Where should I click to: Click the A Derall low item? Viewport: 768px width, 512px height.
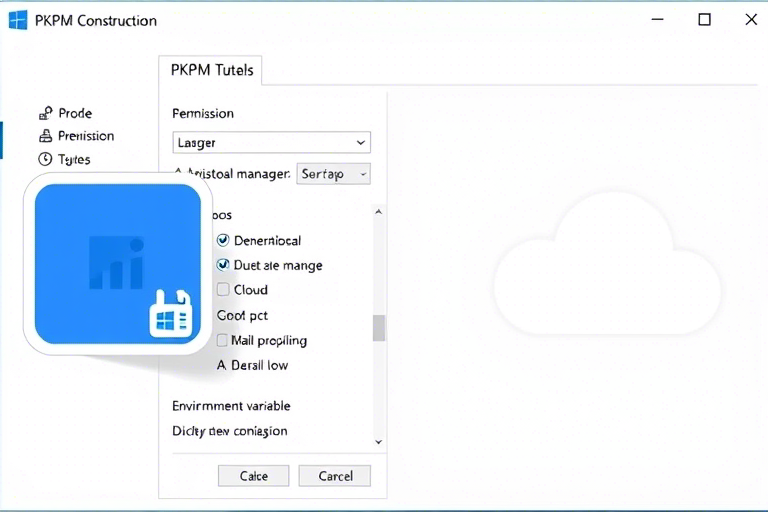252,365
